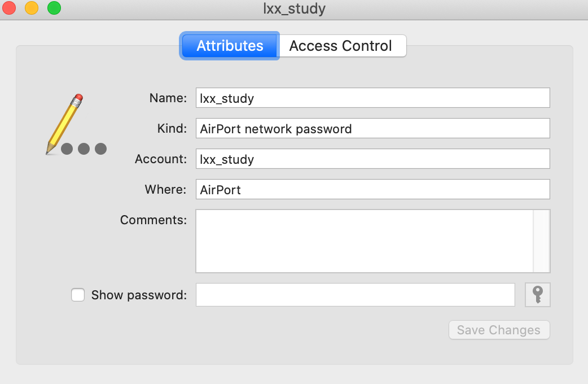Focus the Account input field
The height and width of the screenshot is (384, 588).
click(x=372, y=159)
